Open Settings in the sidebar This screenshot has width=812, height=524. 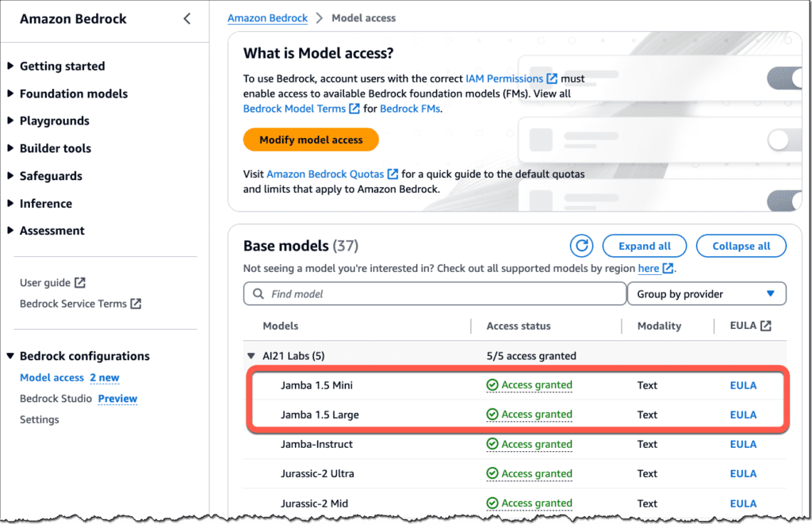click(x=39, y=419)
